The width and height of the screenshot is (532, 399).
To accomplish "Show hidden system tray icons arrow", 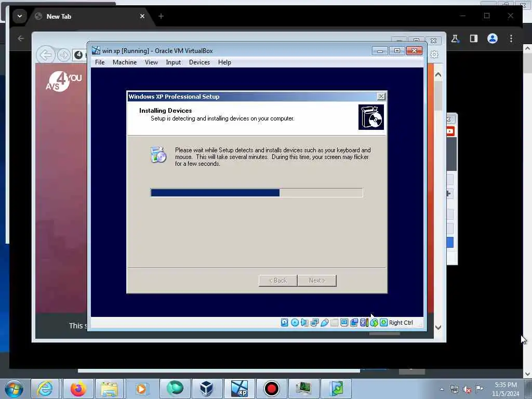I will [442, 389].
